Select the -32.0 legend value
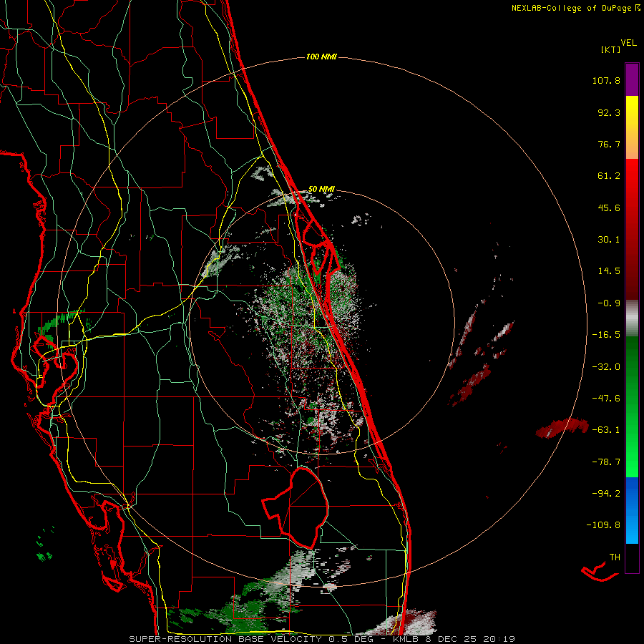Viewport: 644px width, 644px height. click(606, 367)
